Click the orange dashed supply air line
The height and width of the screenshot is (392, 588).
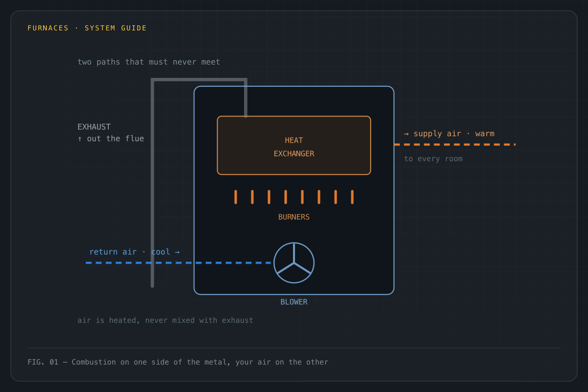455,145
